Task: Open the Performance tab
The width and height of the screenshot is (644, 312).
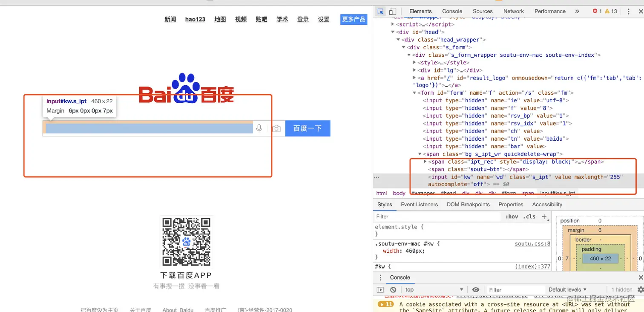Action: 550,12
